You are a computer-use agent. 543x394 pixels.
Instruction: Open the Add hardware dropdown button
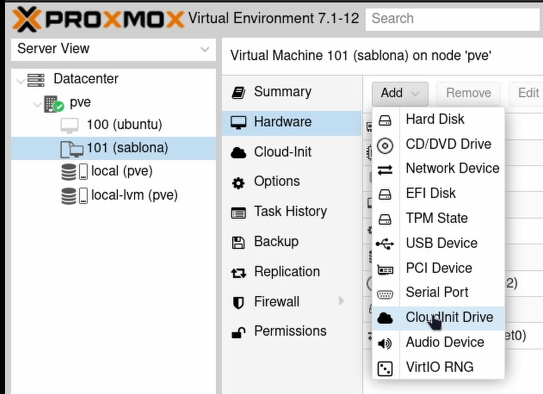400,93
